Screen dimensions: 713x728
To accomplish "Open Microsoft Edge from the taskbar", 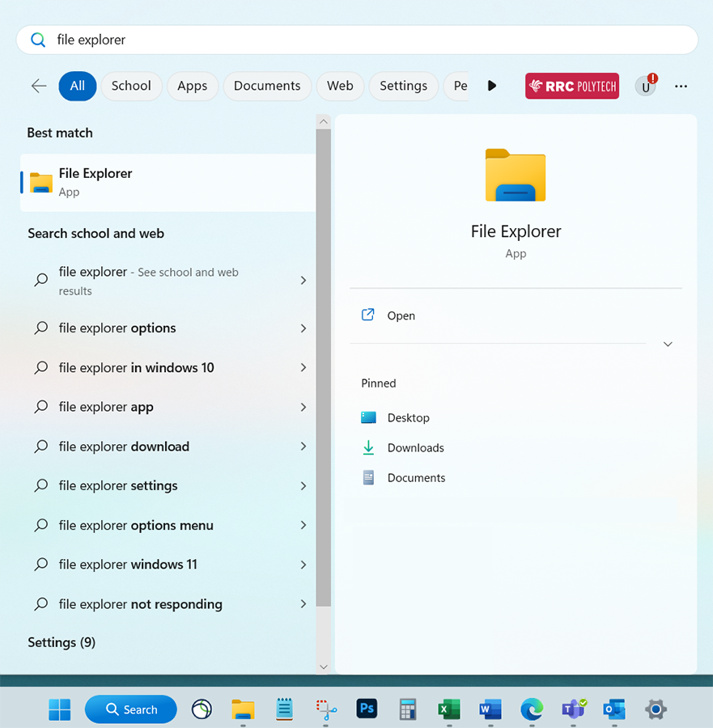I will pyautogui.click(x=532, y=709).
